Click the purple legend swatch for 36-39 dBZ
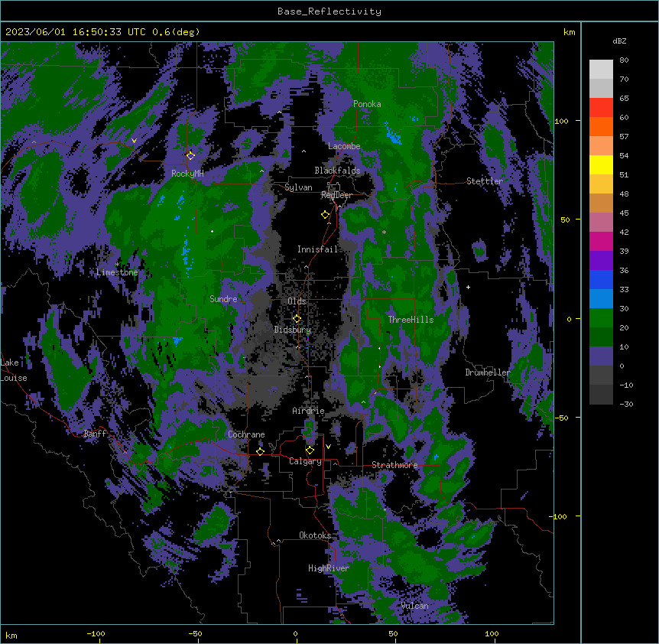The width and height of the screenshot is (659, 644). coord(601,261)
